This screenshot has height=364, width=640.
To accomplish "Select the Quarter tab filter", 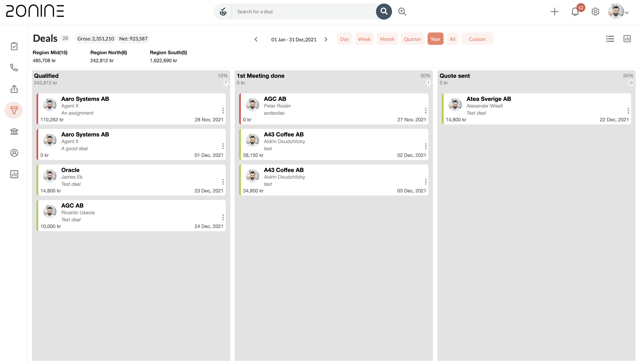I will [x=412, y=39].
